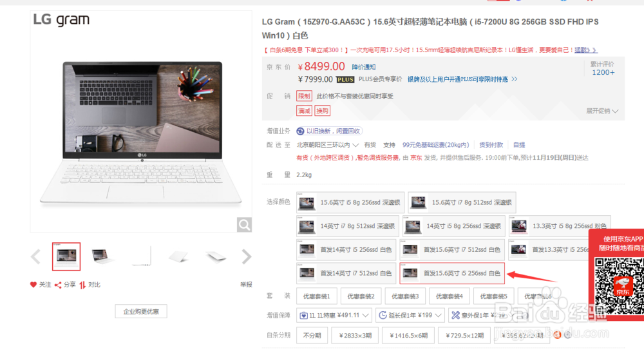This screenshot has width=644, height=355.
Task: Select ¥729.5×12期 installment option
Action: tap(464, 335)
